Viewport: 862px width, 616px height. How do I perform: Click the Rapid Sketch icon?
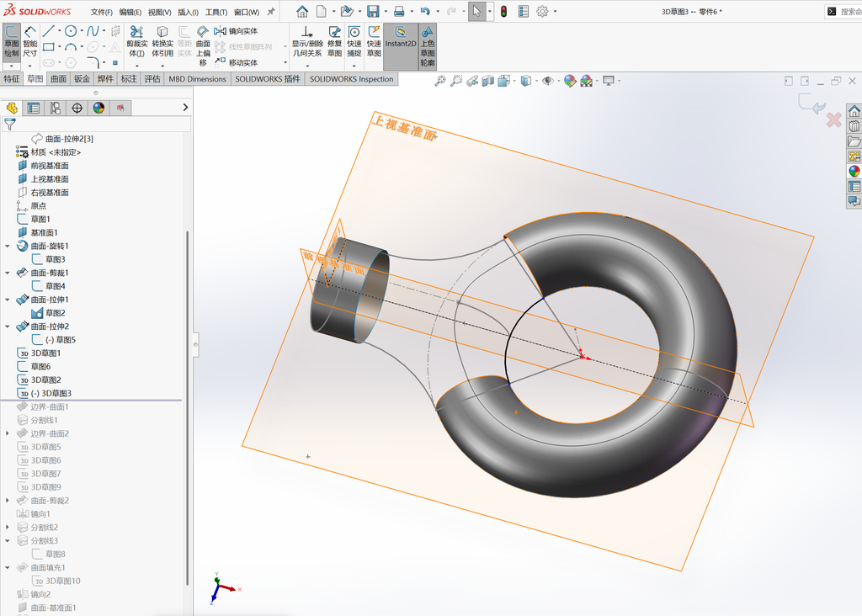click(374, 41)
